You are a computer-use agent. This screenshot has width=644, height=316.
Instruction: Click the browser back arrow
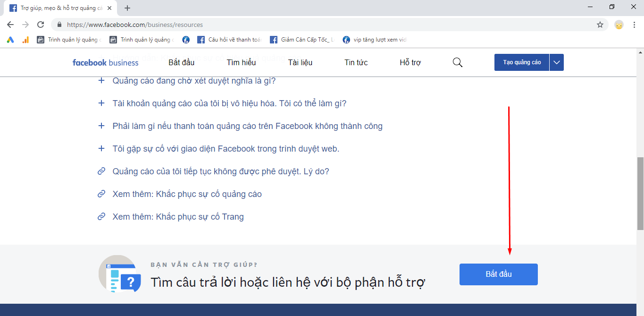tap(10, 25)
